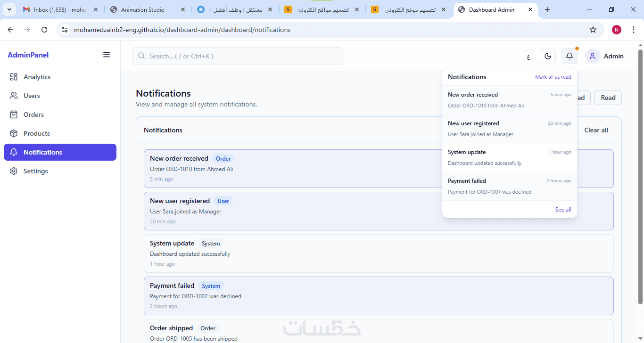Click Mark all as read link
The image size is (644, 343).
[x=553, y=77]
